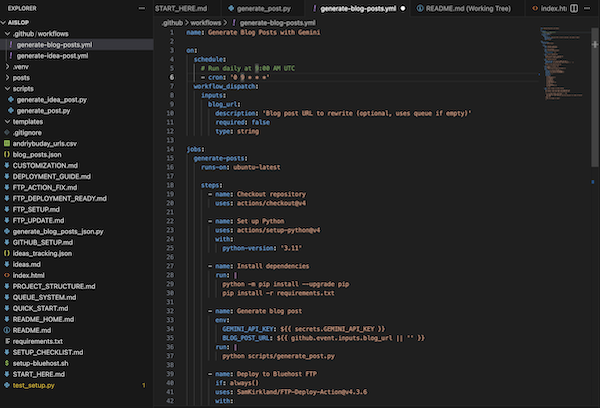Click the CSV icon of andriybuday_urls.csv
Viewport: 600px width, 408px height.
pyautogui.click(x=6, y=143)
